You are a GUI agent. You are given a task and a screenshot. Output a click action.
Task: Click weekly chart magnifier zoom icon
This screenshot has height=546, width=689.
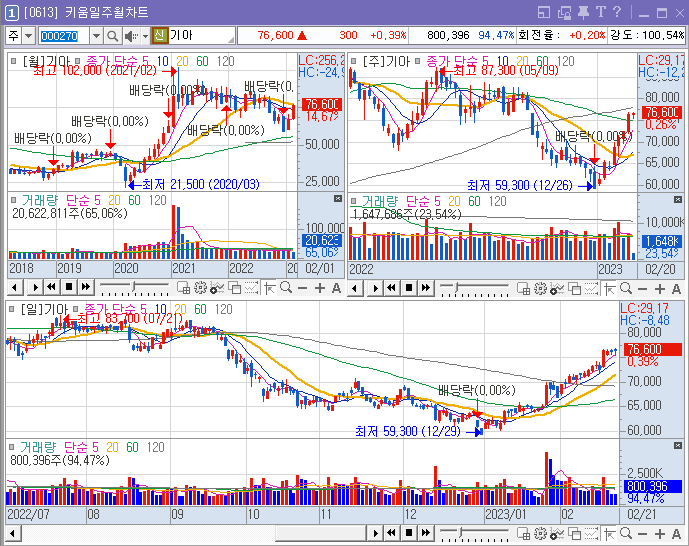(x=626, y=289)
